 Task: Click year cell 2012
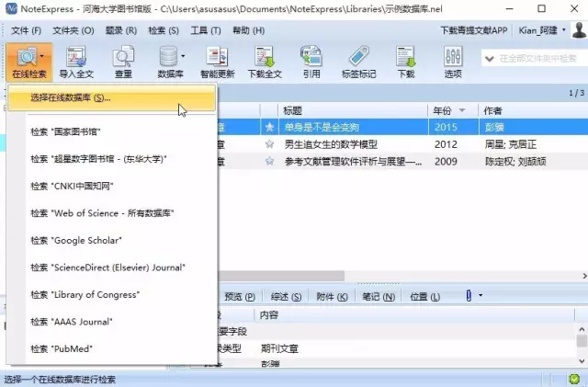click(446, 144)
